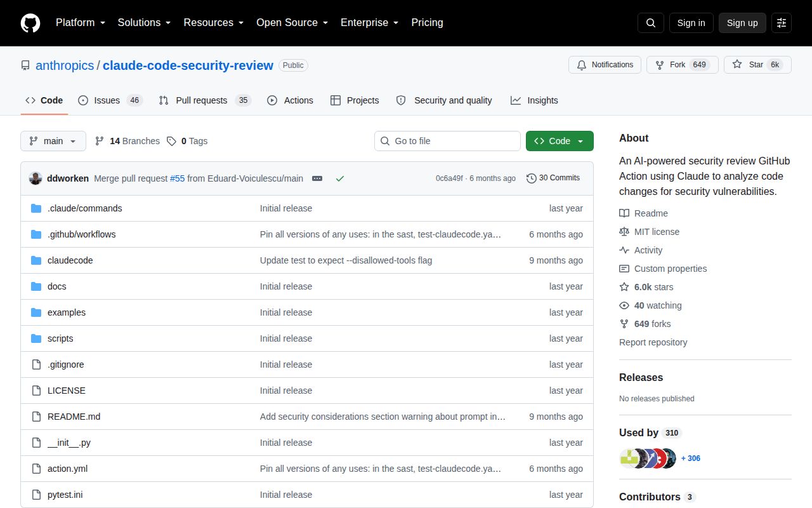Open 'Update test to expect --disallowed-tools flag' commit
The height and width of the screenshot is (508, 812).
point(346,260)
